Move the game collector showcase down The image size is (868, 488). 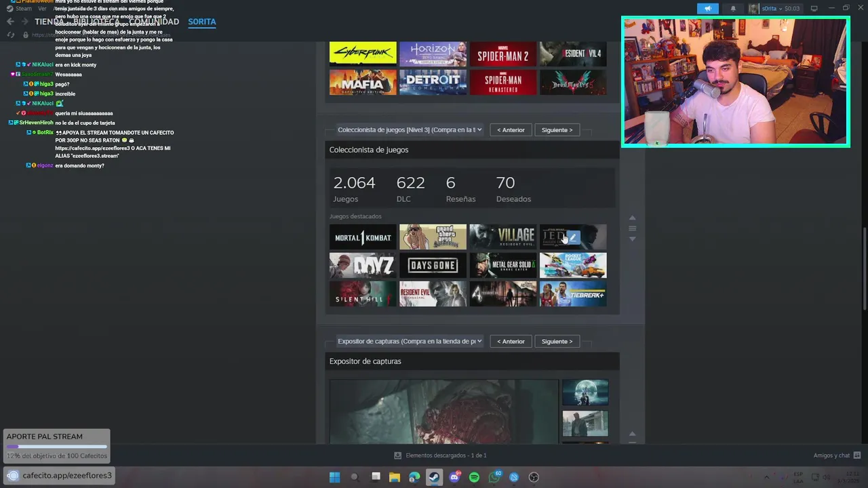pyautogui.click(x=632, y=239)
